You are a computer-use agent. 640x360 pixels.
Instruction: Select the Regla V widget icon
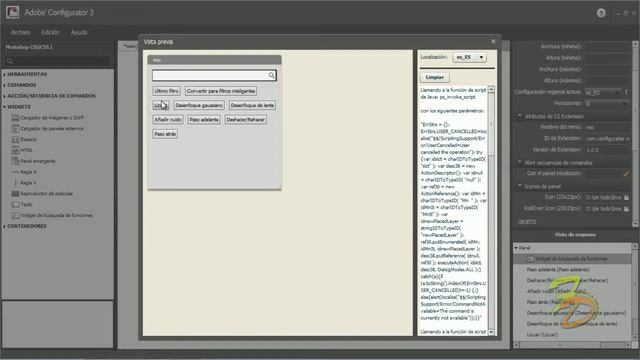(15, 183)
